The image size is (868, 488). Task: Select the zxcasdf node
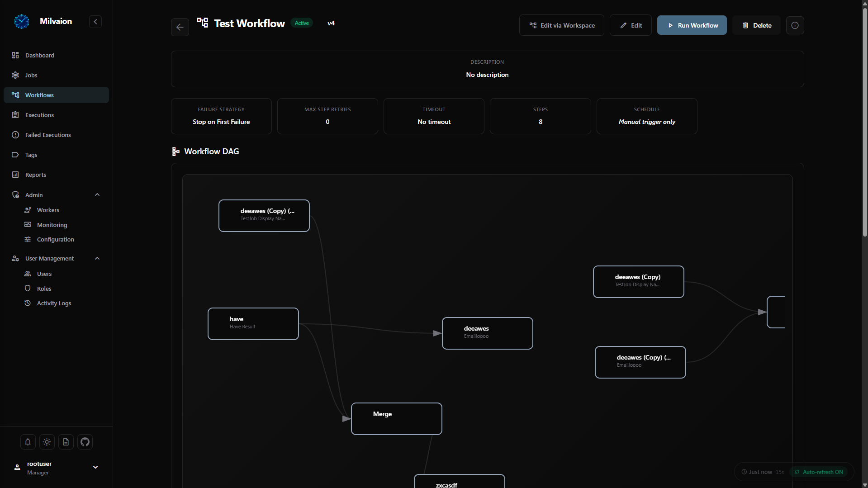(460, 481)
